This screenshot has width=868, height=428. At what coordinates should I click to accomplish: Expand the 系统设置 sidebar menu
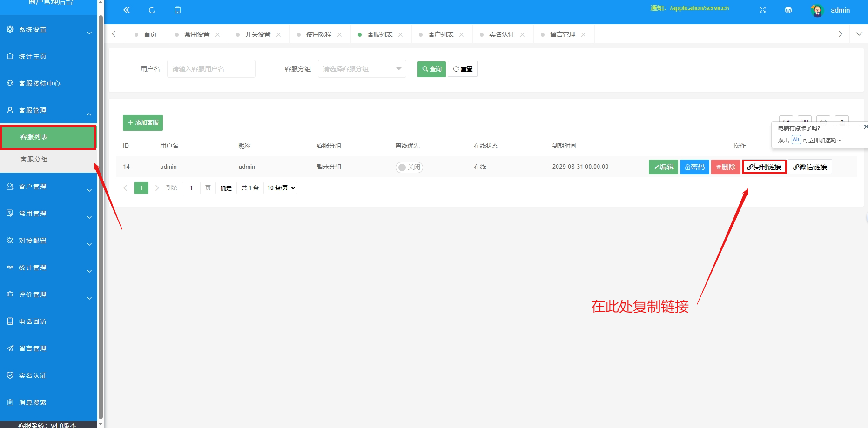coord(33,29)
